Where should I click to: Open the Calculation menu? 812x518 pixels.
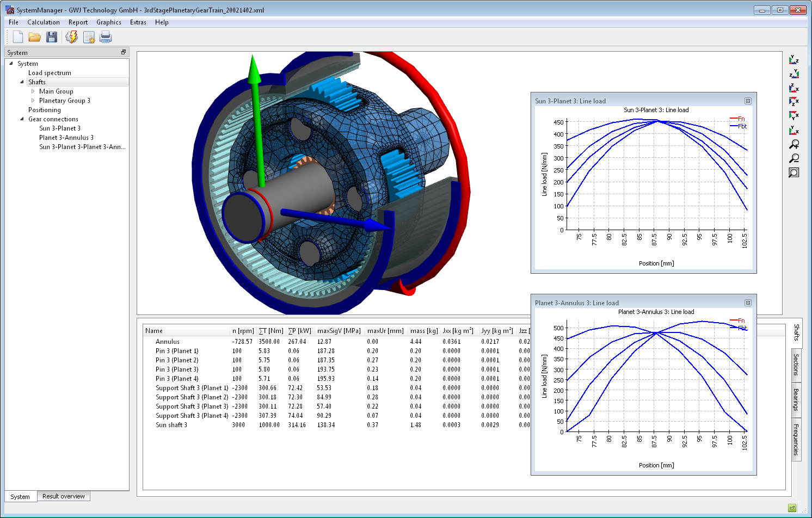pyautogui.click(x=44, y=22)
